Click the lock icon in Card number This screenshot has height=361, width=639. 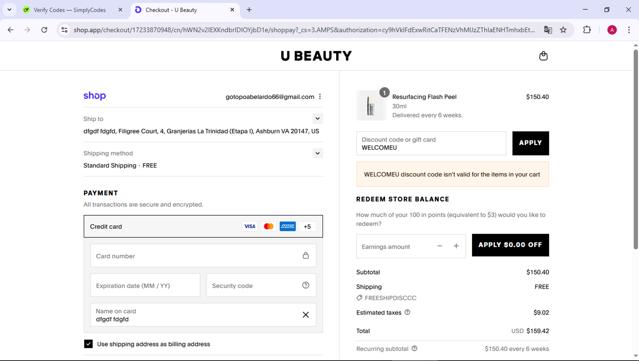pos(306,256)
